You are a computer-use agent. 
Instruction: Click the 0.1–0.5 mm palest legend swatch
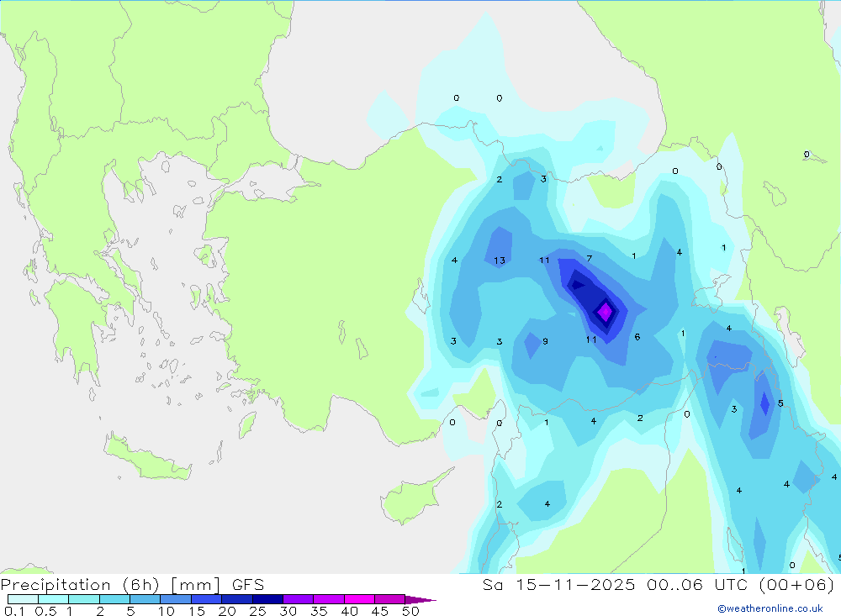click(23, 599)
